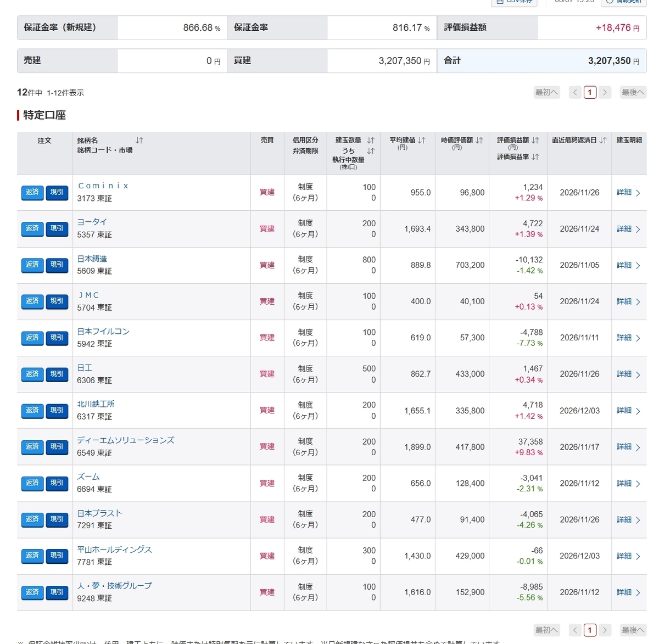Open 詳細 for 日本フイルコン position
This screenshot has width=659, height=644.
click(628, 338)
